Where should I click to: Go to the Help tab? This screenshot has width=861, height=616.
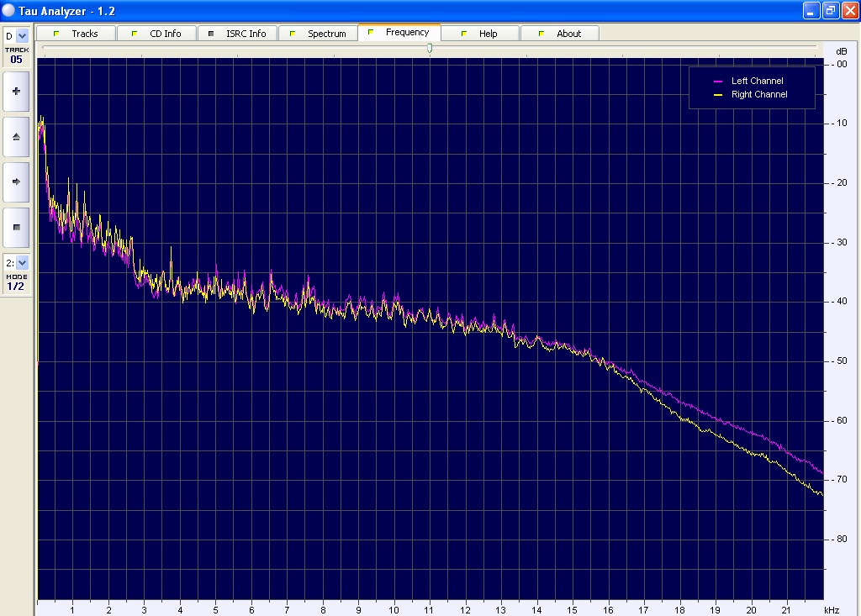(488, 34)
